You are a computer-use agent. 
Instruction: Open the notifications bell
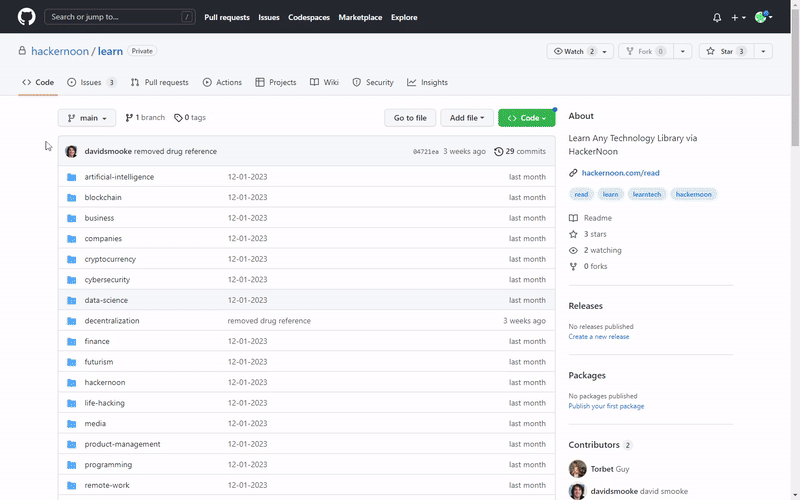tap(717, 17)
